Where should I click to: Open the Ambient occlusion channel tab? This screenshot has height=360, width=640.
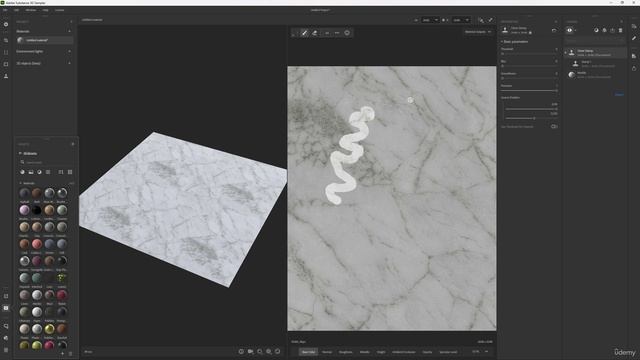click(x=404, y=352)
